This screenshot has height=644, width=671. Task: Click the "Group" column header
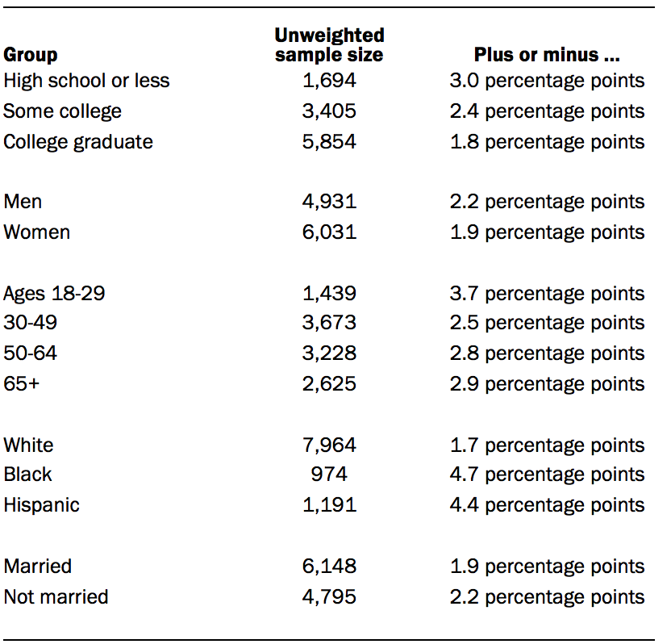(x=31, y=55)
